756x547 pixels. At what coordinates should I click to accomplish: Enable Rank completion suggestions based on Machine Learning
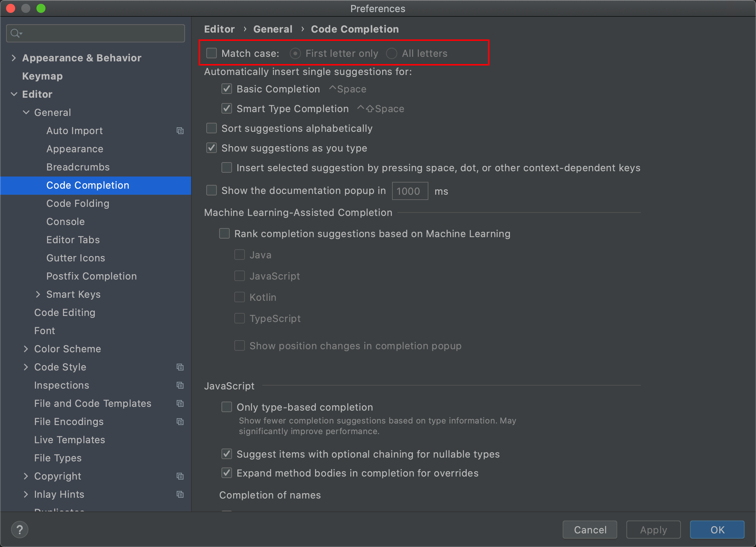tap(224, 234)
